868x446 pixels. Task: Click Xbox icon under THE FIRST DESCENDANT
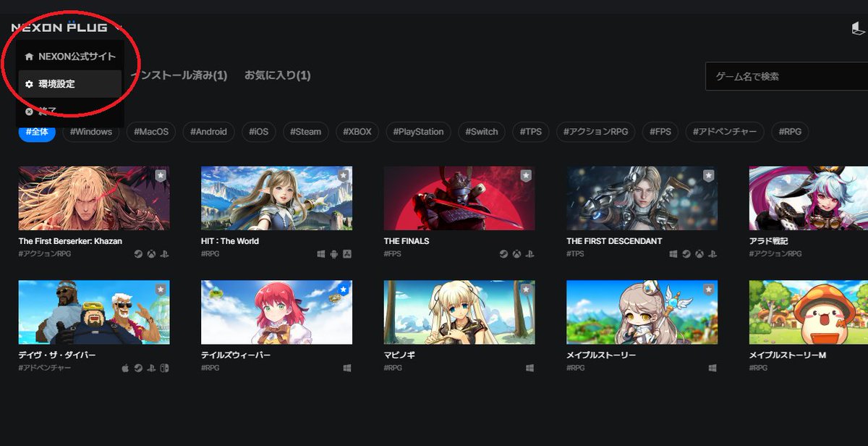click(x=699, y=254)
